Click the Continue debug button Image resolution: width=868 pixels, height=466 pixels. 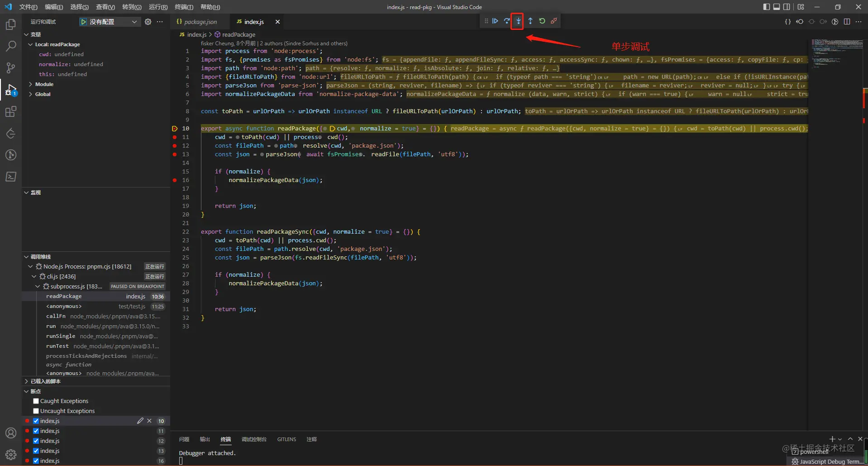coord(495,21)
